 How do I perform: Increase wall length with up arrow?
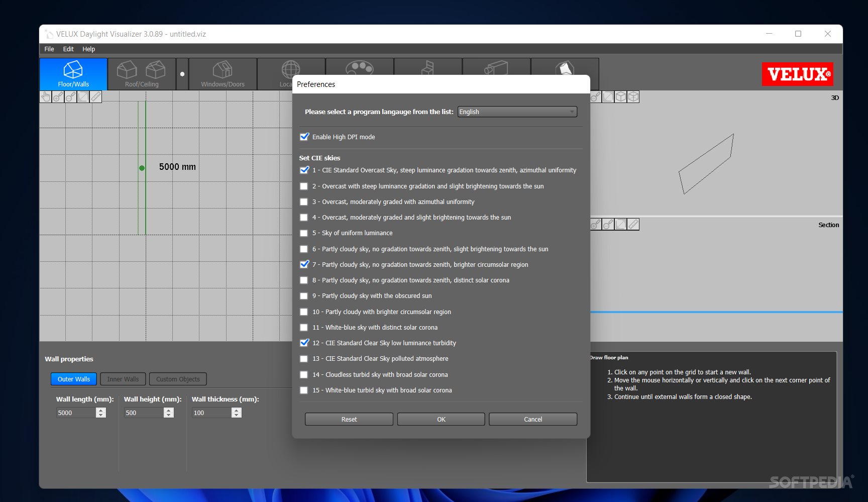[x=101, y=410]
